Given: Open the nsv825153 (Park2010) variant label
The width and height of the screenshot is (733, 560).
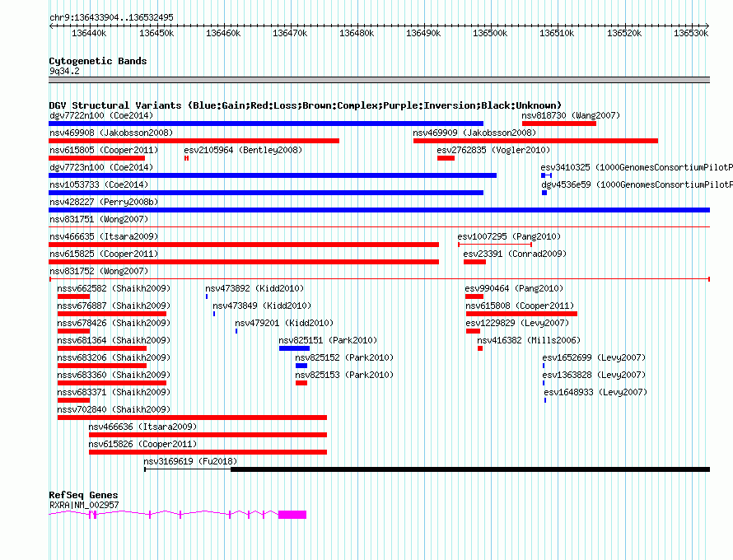Looking at the screenshot, I should click(344, 375).
